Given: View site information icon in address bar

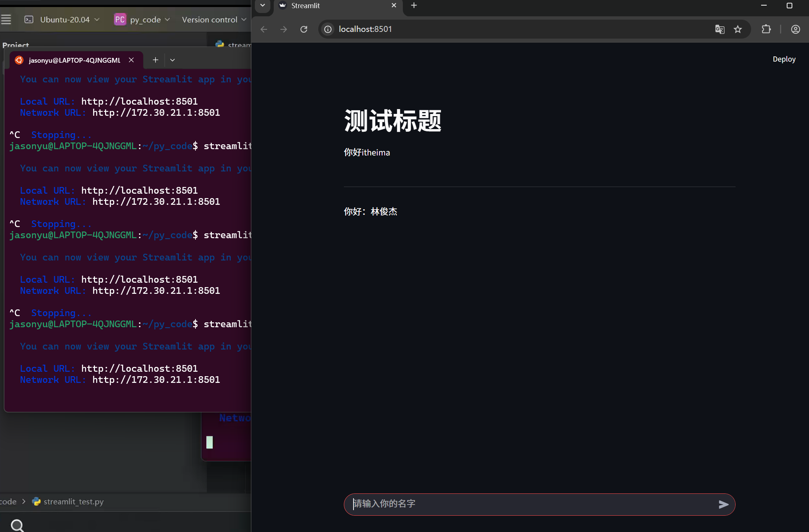Looking at the screenshot, I should (328, 29).
